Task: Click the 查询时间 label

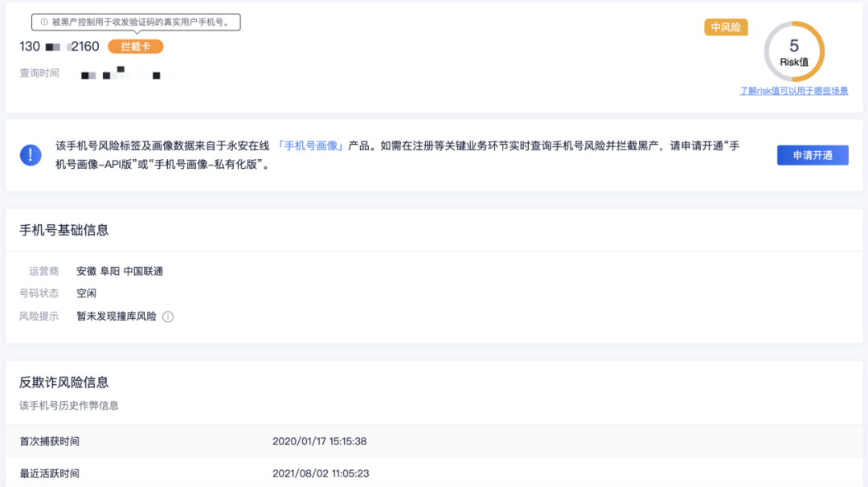Action: [39, 73]
